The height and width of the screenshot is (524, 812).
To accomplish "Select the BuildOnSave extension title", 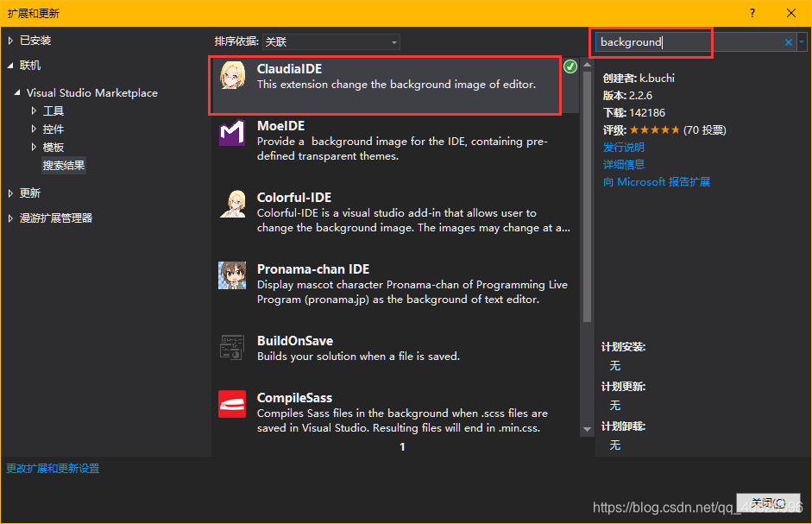I will [x=295, y=340].
